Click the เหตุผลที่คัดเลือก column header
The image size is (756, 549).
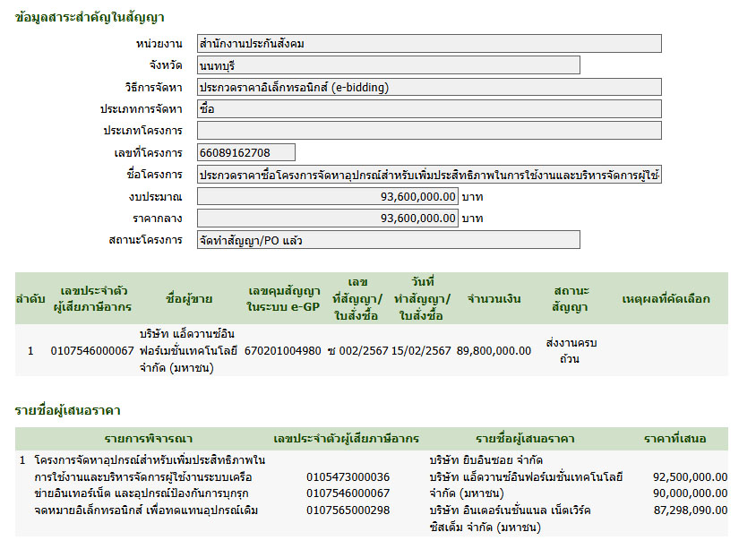665,298
